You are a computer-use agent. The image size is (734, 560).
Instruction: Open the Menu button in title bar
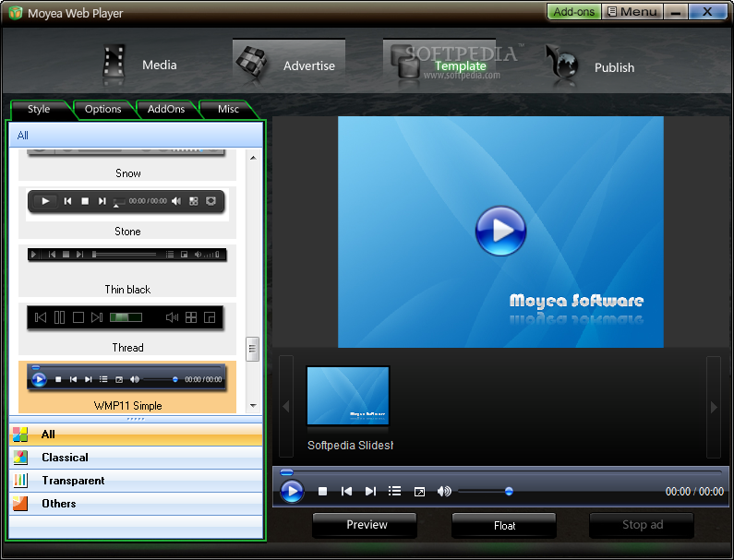click(x=632, y=12)
